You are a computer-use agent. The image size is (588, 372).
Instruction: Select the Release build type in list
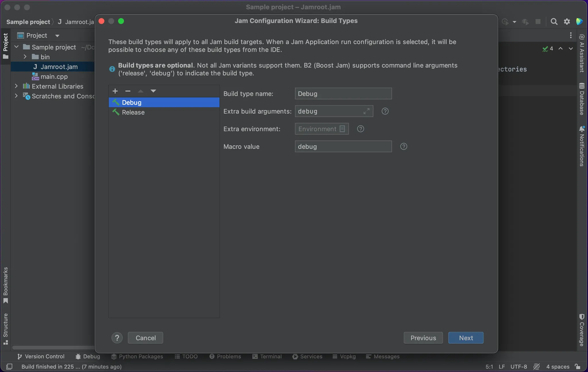point(164,112)
